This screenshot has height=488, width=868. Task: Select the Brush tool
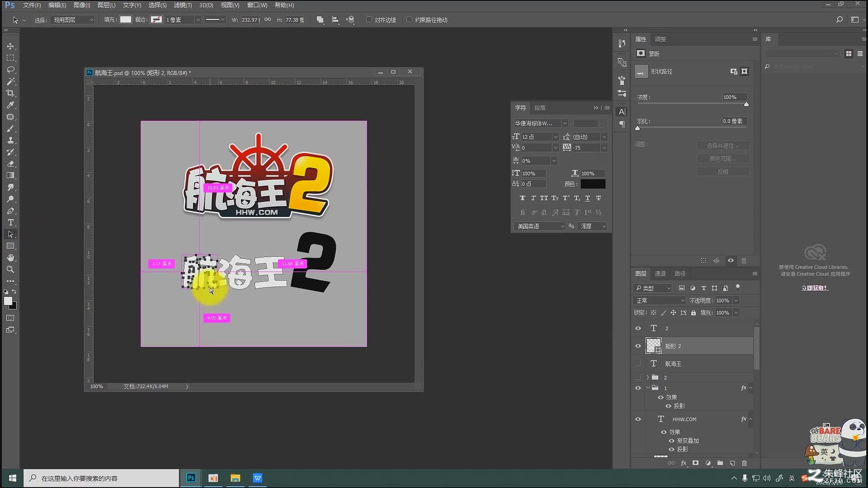(10, 129)
